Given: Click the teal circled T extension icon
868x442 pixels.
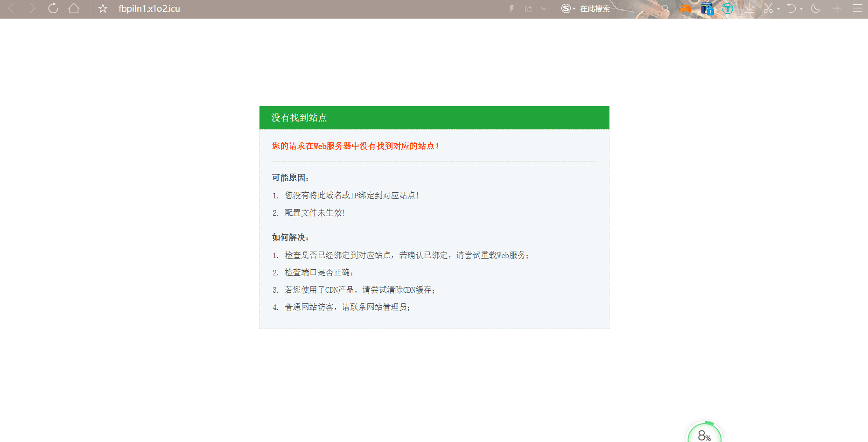Looking at the screenshot, I should [x=728, y=8].
